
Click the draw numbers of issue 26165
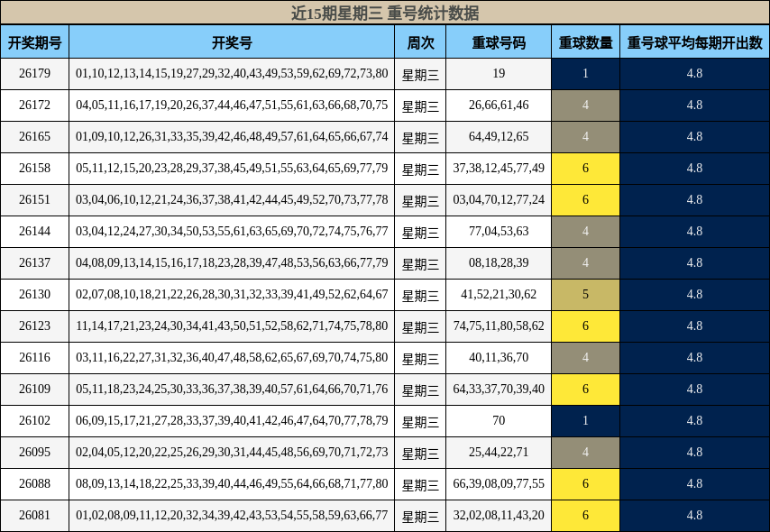click(232, 136)
